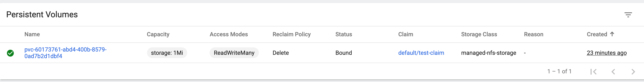Click the next page chevron
Viewport: 644px width, 82px height.
(633, 71)
